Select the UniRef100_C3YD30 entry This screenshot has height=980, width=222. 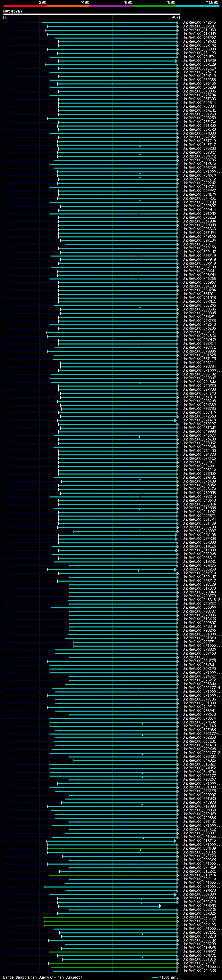coord(199,894)
